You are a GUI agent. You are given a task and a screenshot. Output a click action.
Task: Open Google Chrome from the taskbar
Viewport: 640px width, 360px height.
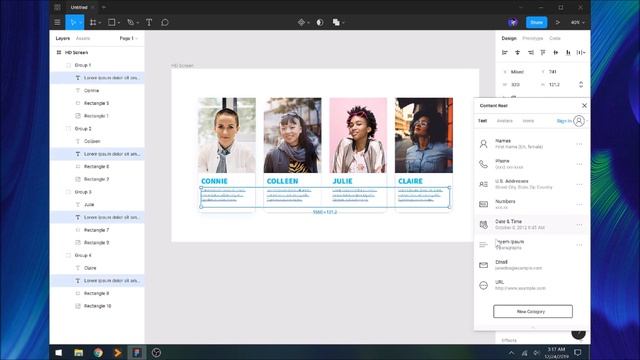click(x=98, y=353)
